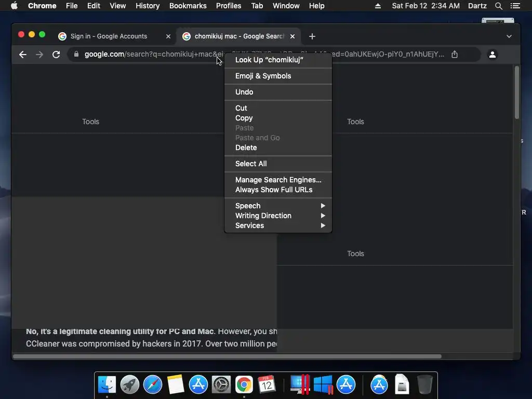
Task: Open Spotlight search magnifier
Action: (x=498, y=6)
